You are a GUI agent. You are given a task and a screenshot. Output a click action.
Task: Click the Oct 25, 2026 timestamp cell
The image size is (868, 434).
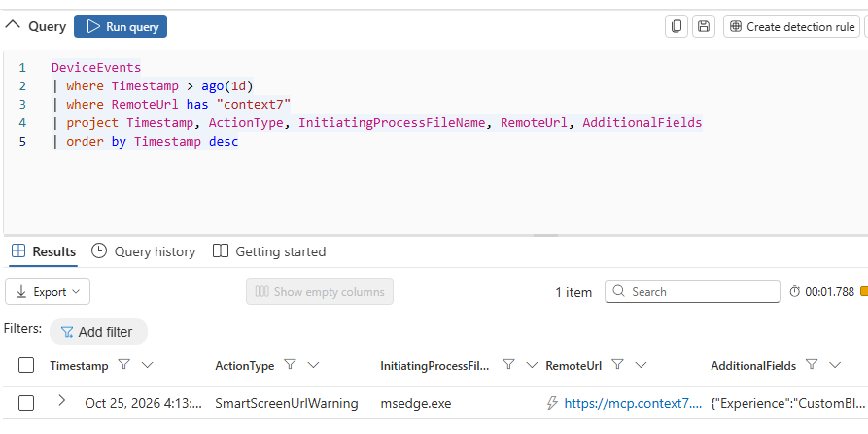144,403
